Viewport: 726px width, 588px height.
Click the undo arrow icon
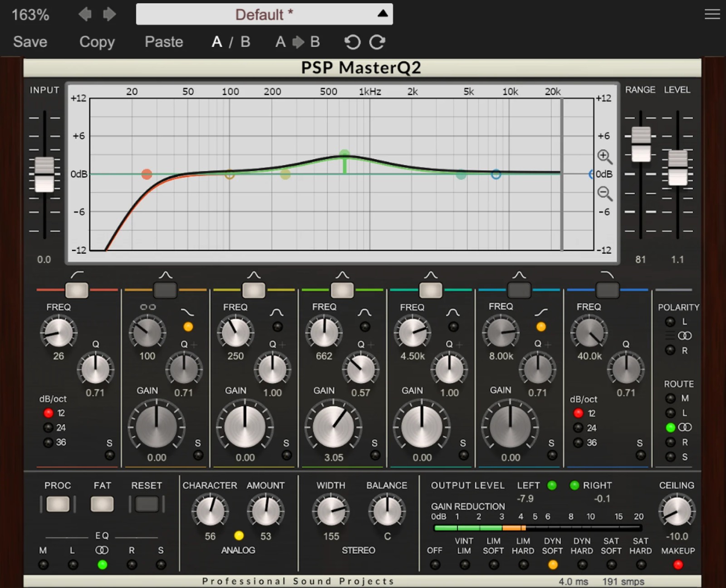click(352, 42)
